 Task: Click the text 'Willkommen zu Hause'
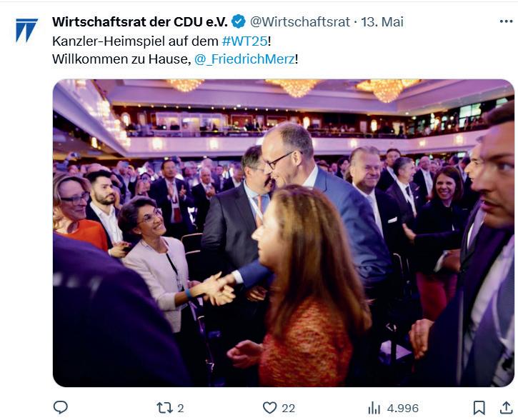click(x=120, y=59)
